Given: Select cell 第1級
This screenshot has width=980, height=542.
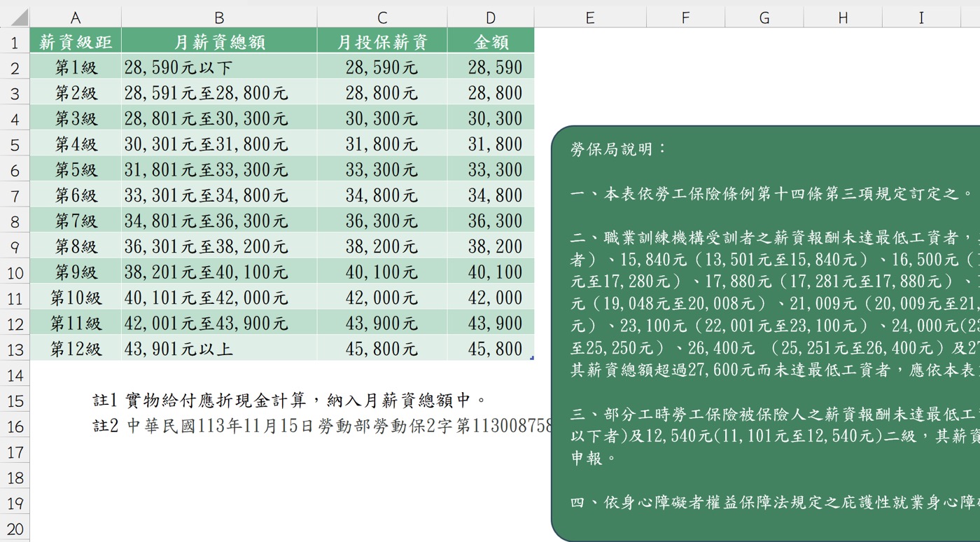Looking at the screenshot, I should click(76, 67).
